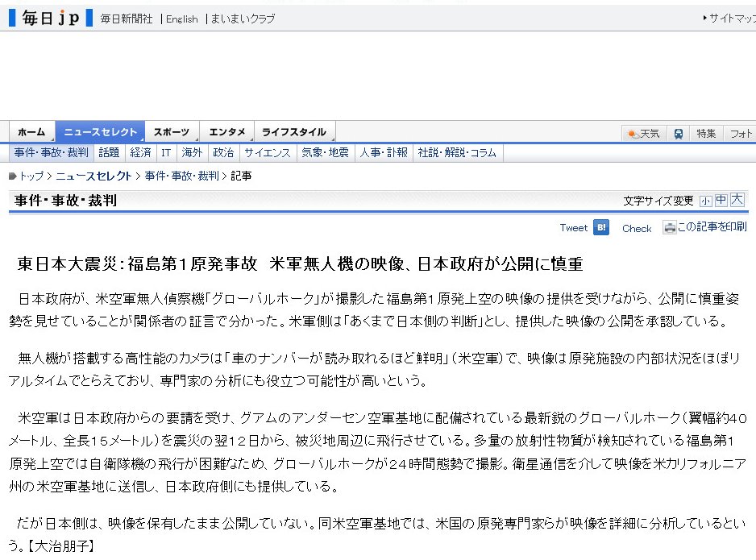
Task: Open the フォト tab
Action: click(x=741, y=134)
